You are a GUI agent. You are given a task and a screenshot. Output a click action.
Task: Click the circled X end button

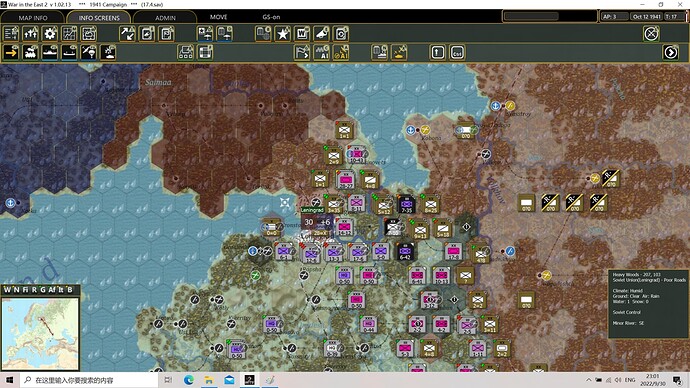(x=651, y=33)
